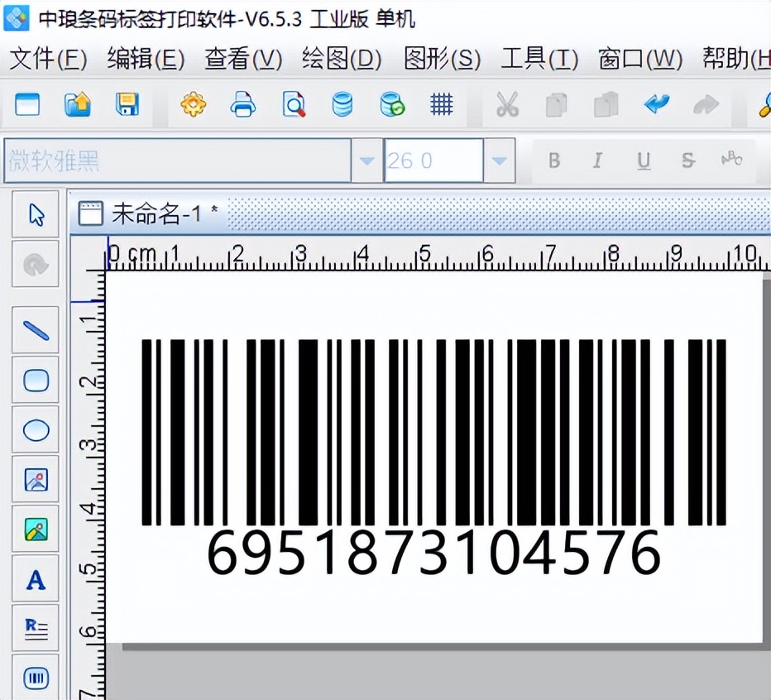Click the Cut scissors icon
The image size is (771, 700).
coord(507,104)
